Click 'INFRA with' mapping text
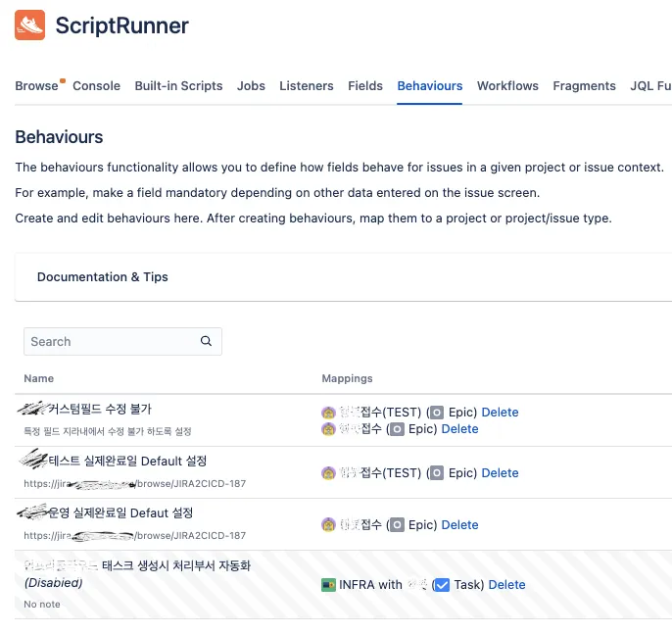 pos(370,585)
